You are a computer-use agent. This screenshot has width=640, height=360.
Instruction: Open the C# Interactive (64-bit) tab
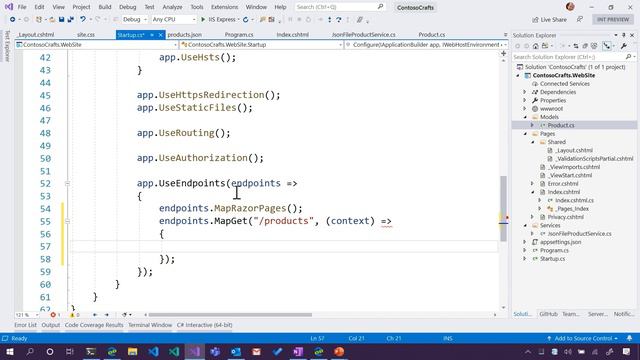coord(204,325)
